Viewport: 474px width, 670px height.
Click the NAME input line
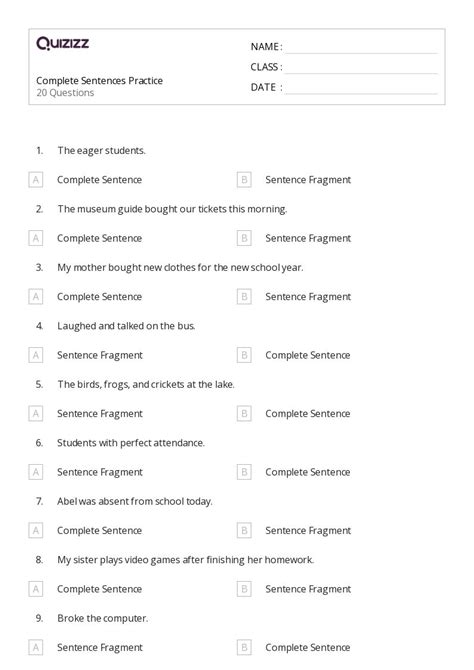click(x=361, y=47)
